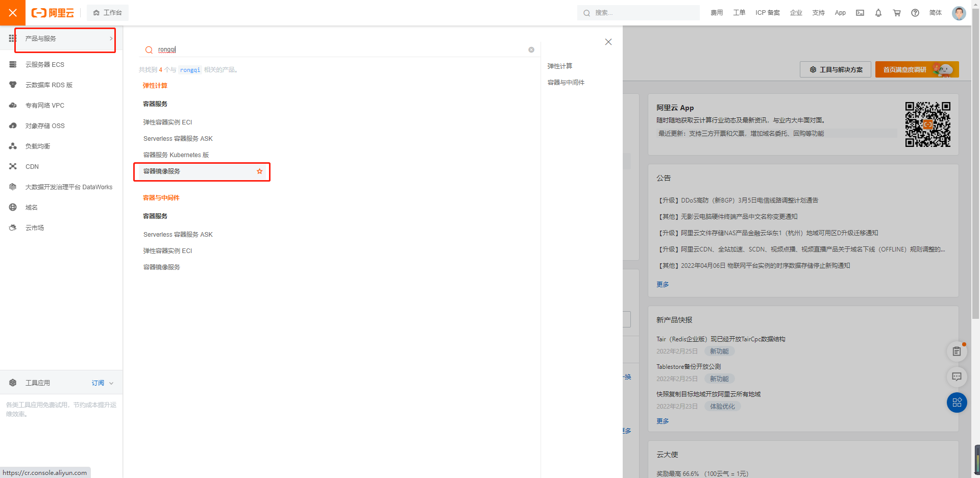980x478 pixels.
Task: Open 云服务器 ECS
Action: pyautogui.click(x=45, y=64)
